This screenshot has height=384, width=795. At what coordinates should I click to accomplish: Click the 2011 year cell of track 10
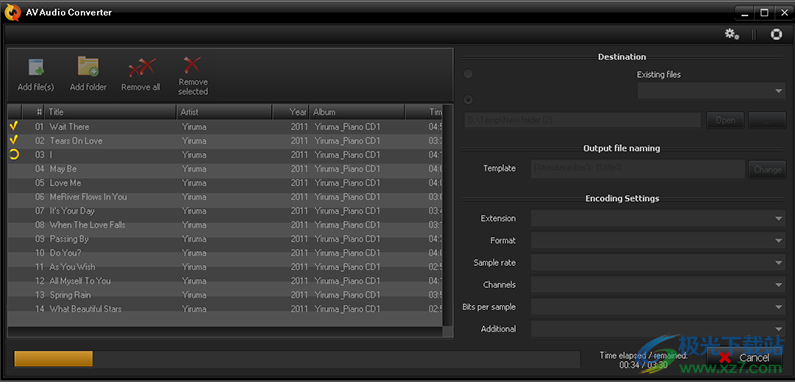tap(299, 253)
